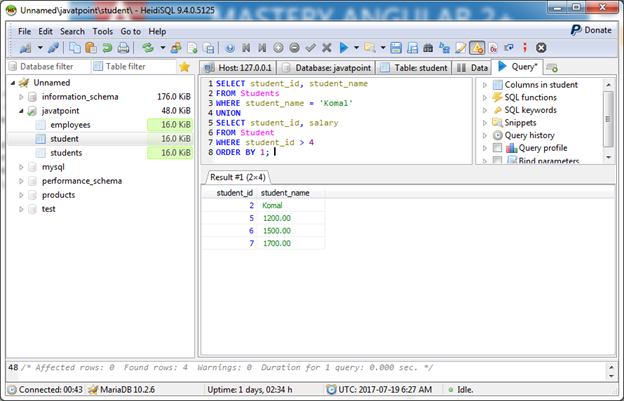Image resolution: width=624 pixels, height=401 pixels.
Task: Toggle the Query profile checkbox
Action: [x=497, y=148]
